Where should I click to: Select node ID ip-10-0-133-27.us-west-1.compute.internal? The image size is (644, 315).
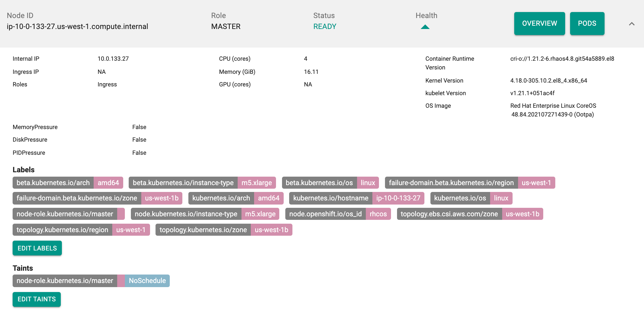tap(77, 27)
